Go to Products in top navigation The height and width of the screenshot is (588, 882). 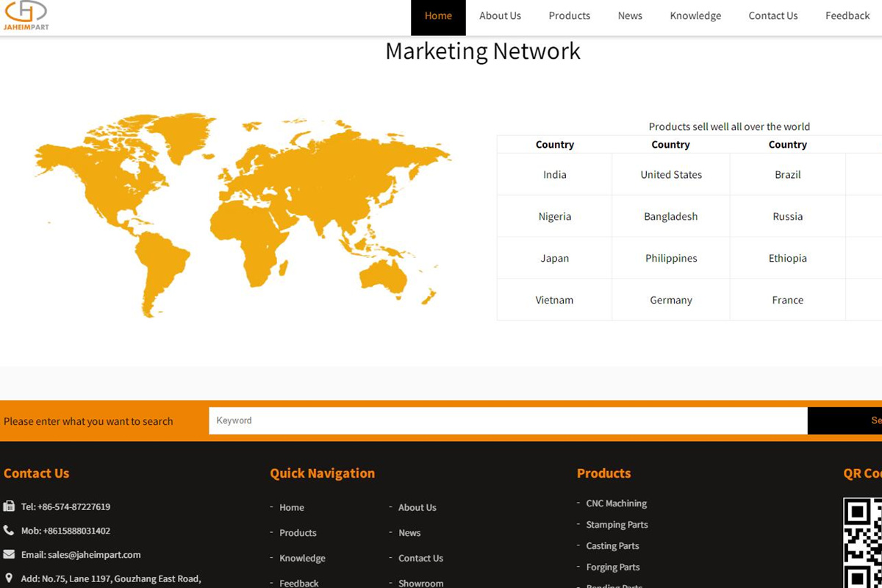click(x=569, y=16)
